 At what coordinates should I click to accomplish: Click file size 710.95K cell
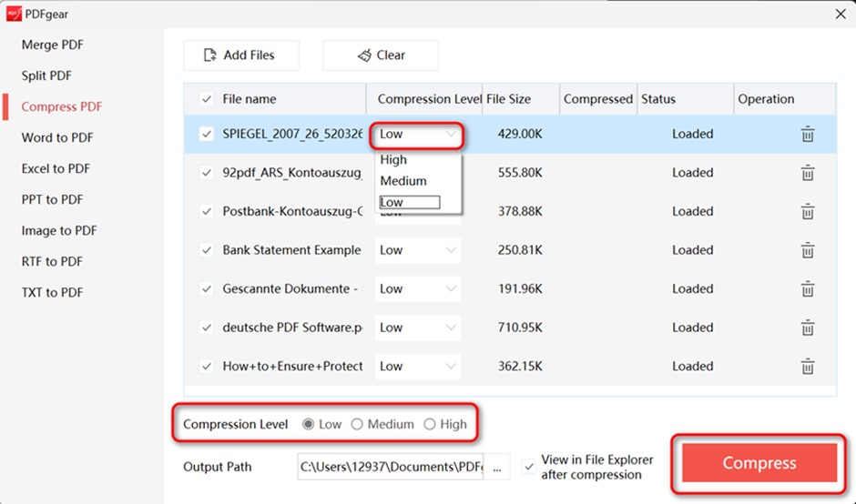pos(520,328)
